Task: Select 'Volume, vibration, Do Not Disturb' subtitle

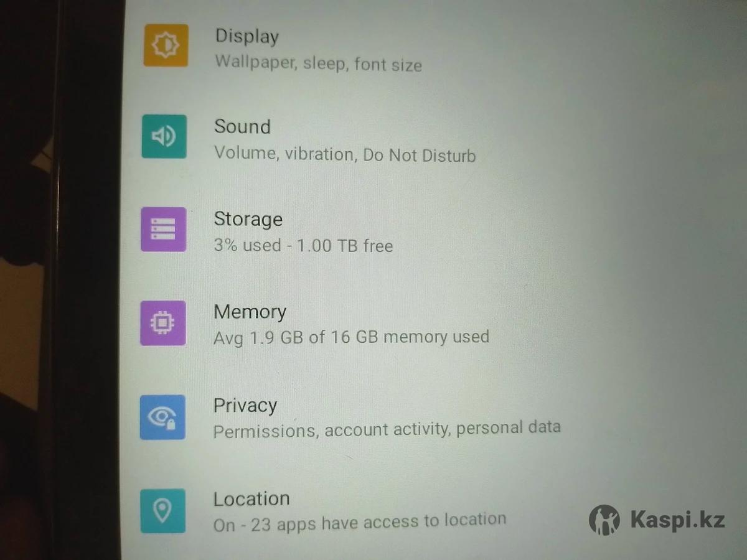Action: coord(345,154)
